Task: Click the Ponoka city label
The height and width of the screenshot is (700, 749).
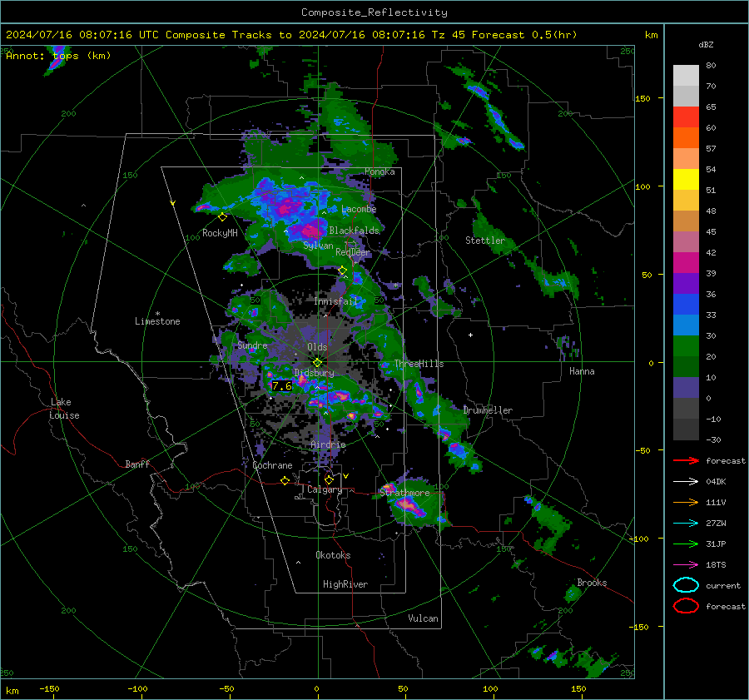Action: click(x=379, y=172)
